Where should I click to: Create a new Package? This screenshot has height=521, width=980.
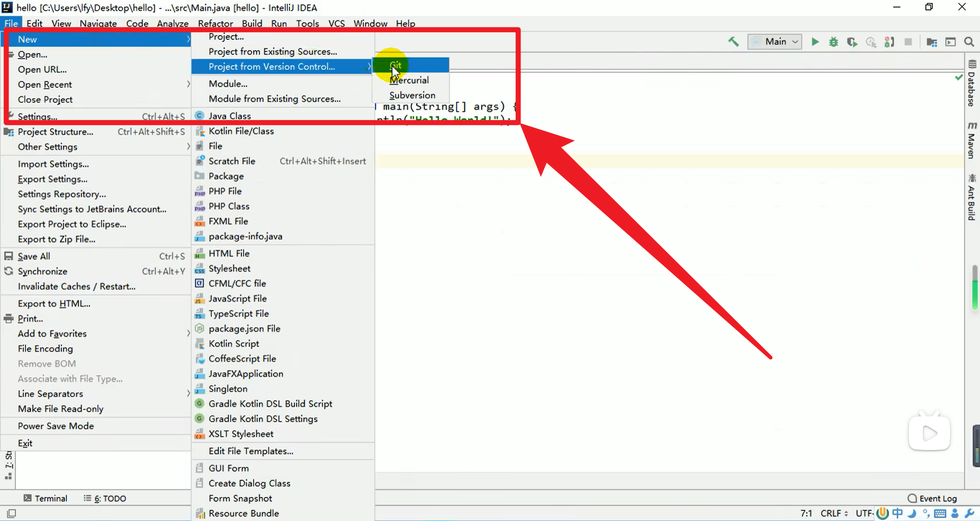coord(283,176)
